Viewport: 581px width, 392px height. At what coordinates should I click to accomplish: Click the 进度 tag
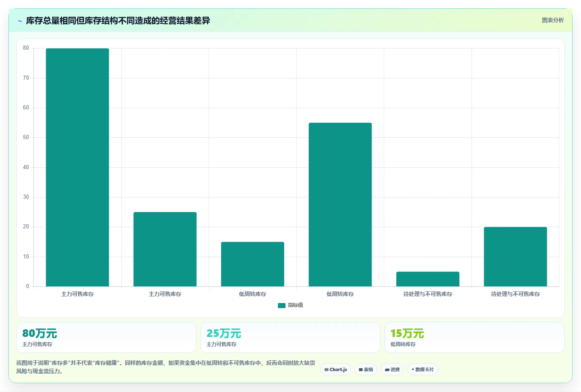[x=392, y=369]
